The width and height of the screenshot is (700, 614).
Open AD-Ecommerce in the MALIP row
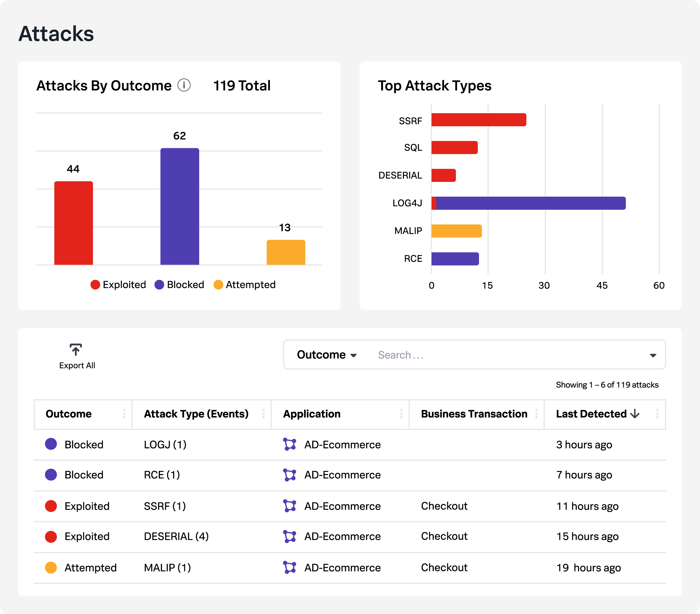[x=342, y=567]
